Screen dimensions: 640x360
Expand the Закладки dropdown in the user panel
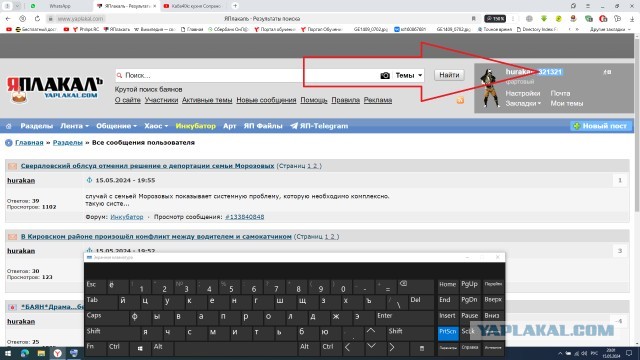tap(523, 104)
